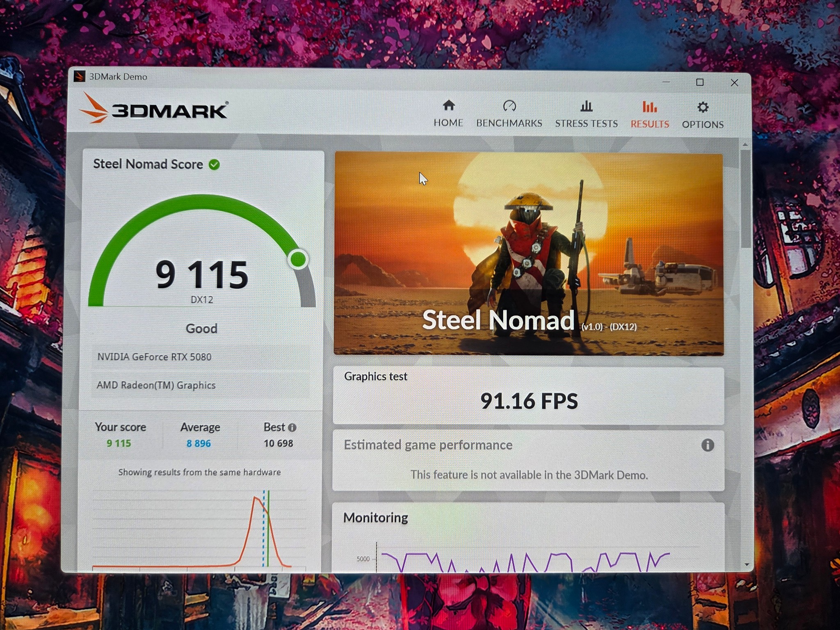Click the Steel Nomad banner image
The width and height of the screenshot is (840, 630).
click(529, 254)
